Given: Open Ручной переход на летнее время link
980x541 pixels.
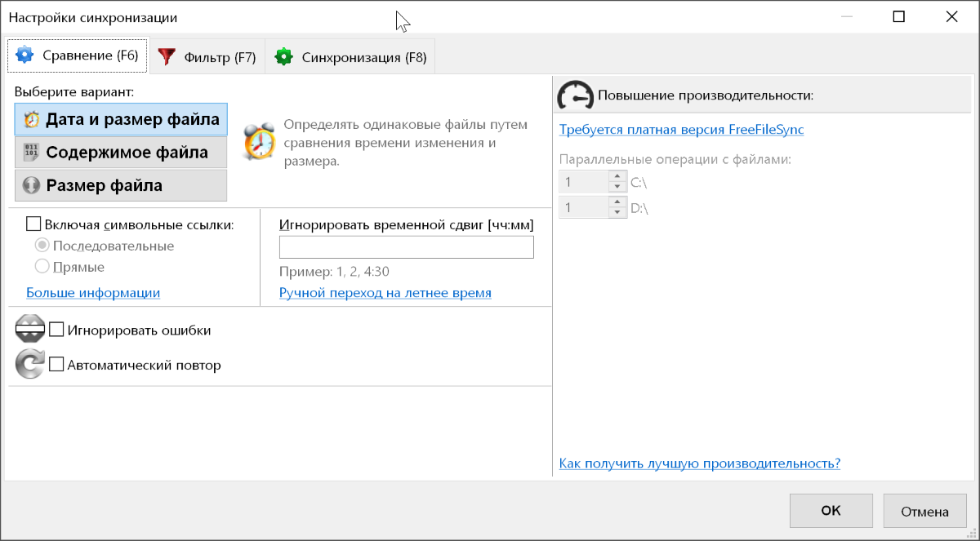Looking at the screenshot, I should (x=385, y=292).
